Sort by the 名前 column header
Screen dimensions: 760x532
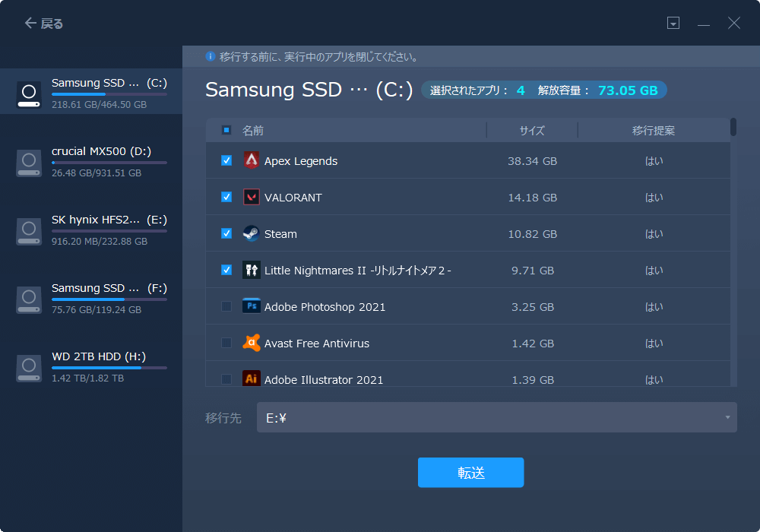tap(253, 130)
